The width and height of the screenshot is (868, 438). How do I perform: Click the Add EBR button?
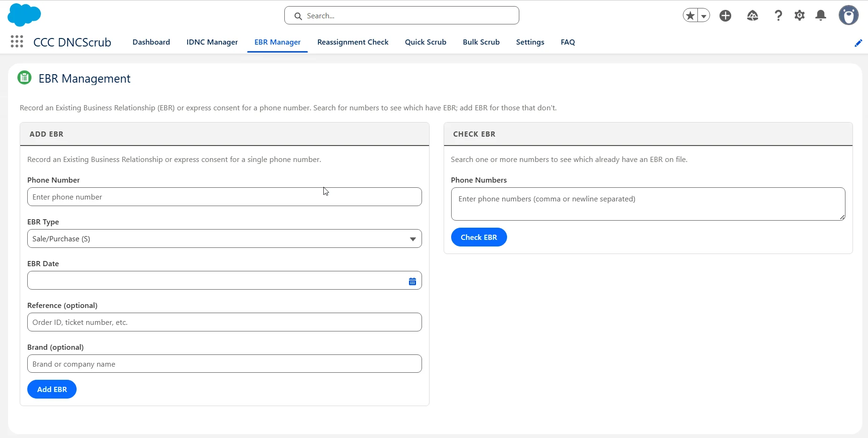point(52,389)
